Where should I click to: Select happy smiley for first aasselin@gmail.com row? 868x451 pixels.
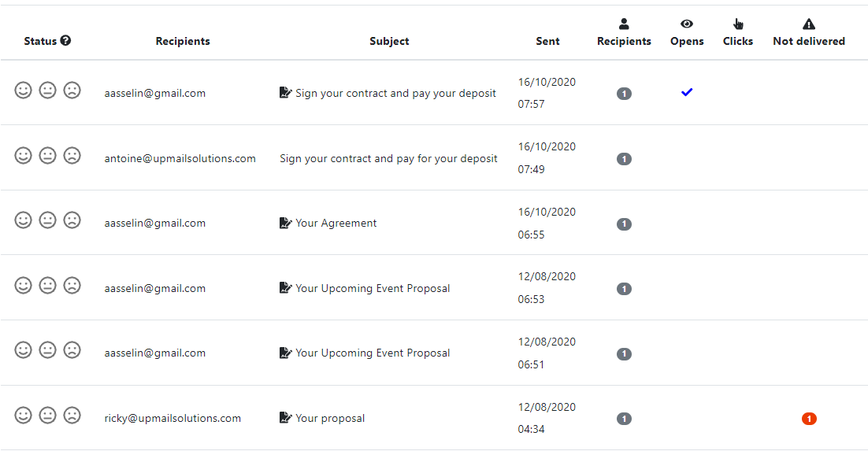click(x=23, y=91)
